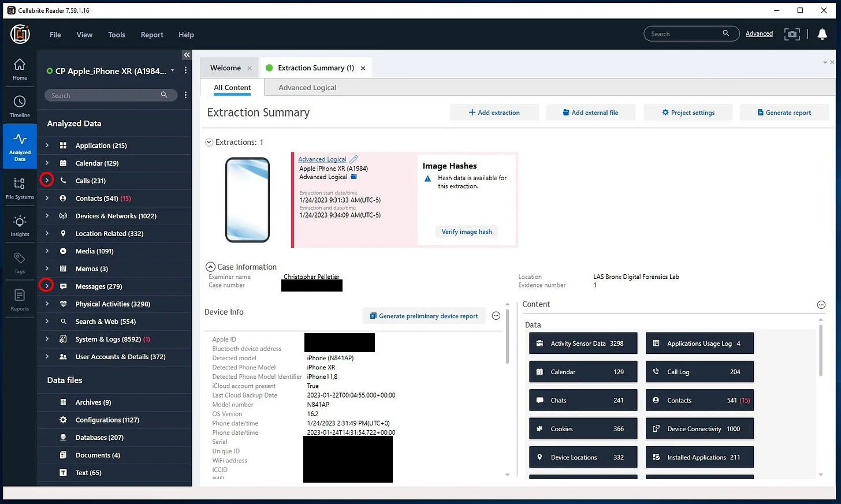Open the Reports sidebar section
The width and height of the screenshot is (841, 504).
click(20, 300)
